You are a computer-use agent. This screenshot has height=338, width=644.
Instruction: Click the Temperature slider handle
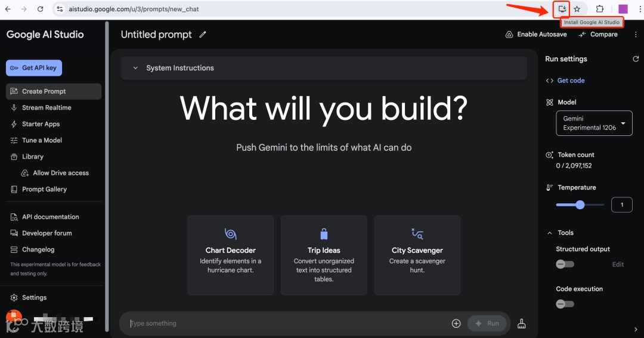(x=580, y=204)
